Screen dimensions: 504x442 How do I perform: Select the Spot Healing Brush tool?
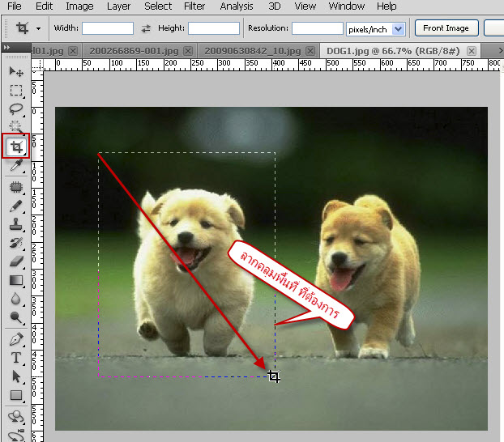(16, 187)
